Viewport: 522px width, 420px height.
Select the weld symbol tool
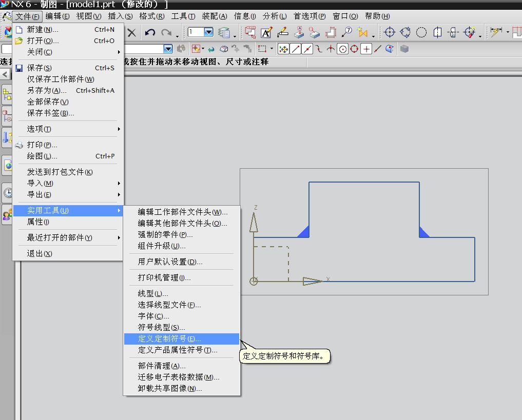pos(283,32)
